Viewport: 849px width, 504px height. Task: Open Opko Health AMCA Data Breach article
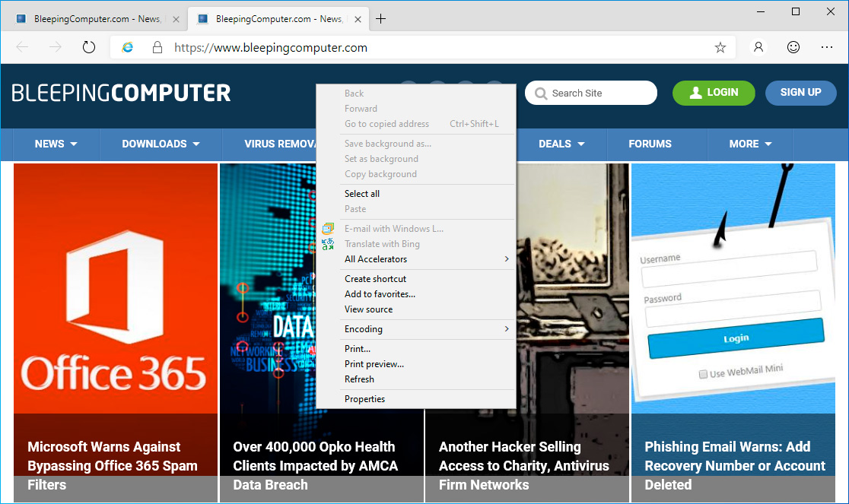click(316, 465)
